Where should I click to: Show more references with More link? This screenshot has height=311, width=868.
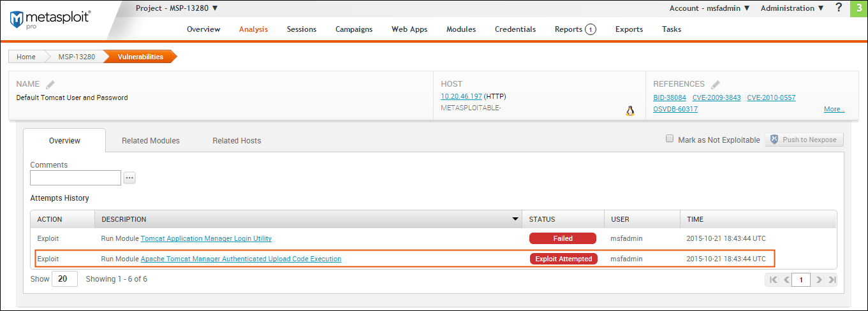pyautogui.click(x=834, y=109)
